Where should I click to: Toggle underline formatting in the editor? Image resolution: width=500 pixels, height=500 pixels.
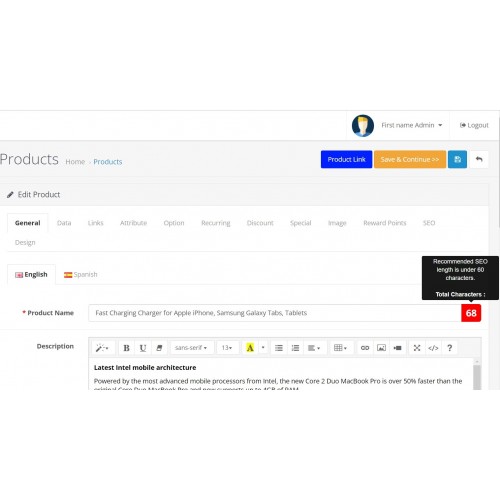pyautogui.click(x=143, y=348)
